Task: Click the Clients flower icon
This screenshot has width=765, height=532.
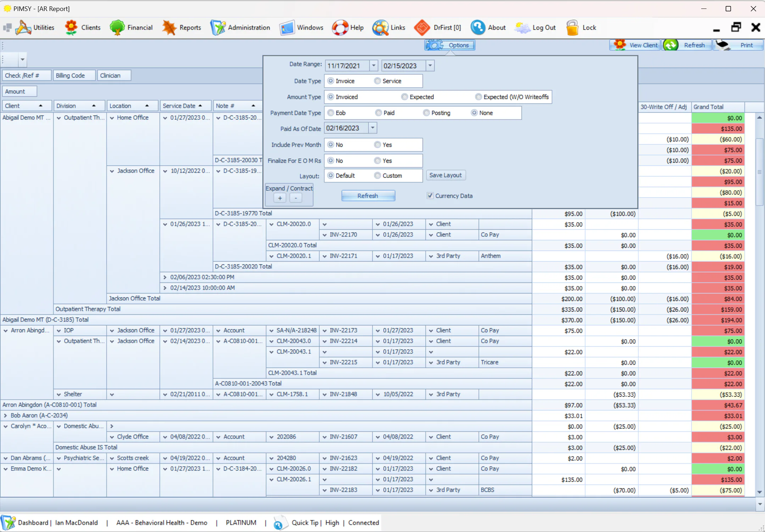Action: (71, 28)
